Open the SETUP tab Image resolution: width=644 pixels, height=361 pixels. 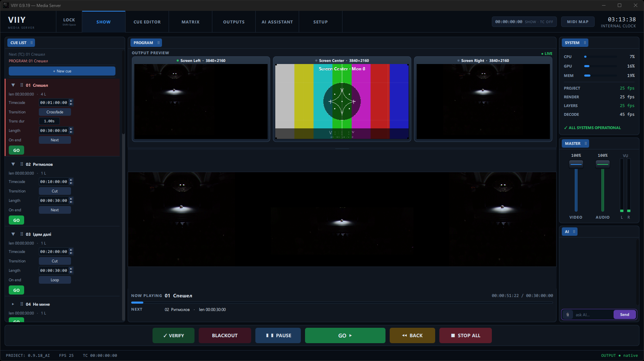coord(320,22)
